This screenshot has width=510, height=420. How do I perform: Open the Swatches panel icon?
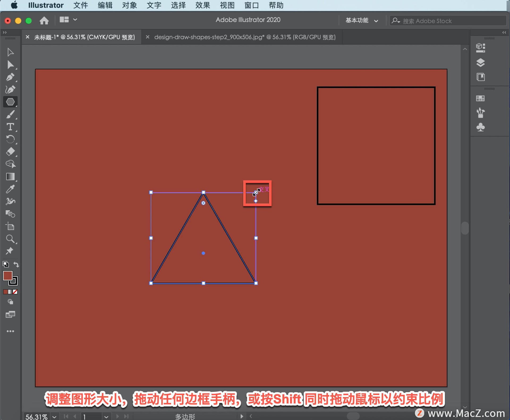coord(481,98)
